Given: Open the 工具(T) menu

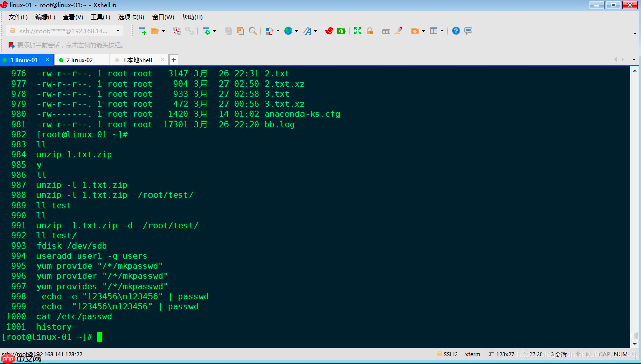Looking at the screenshot, I should [100, 17].
